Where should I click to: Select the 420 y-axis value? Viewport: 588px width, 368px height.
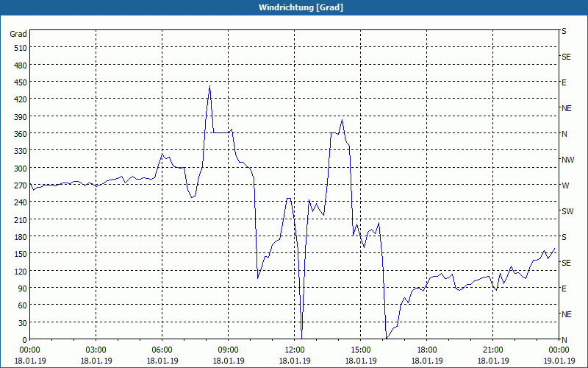[x=21, y=99]
